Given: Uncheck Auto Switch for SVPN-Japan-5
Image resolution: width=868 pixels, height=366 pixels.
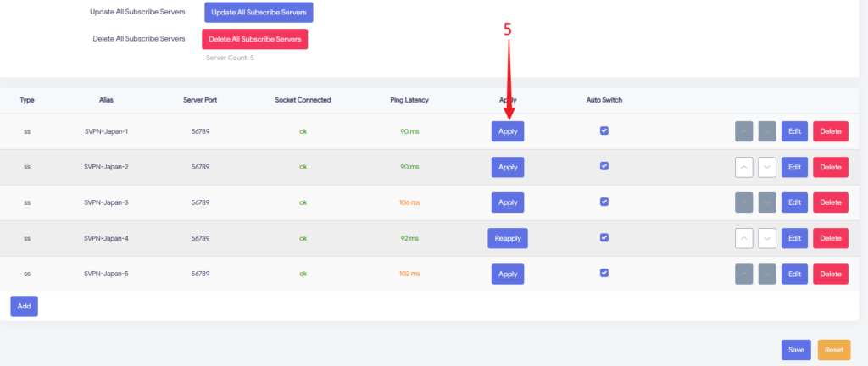Looking at the screenshot, I should coord(604,273).
